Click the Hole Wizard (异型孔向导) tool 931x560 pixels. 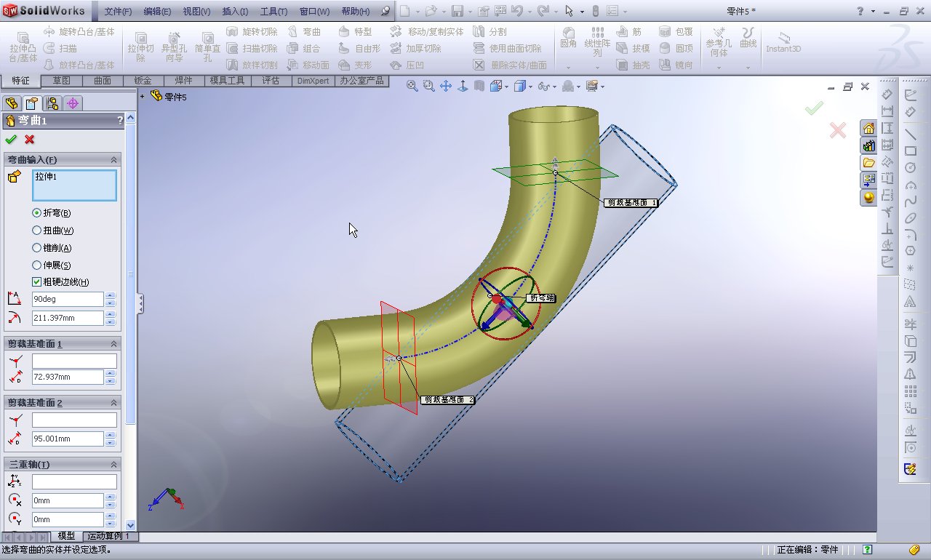tap(175, 47)
